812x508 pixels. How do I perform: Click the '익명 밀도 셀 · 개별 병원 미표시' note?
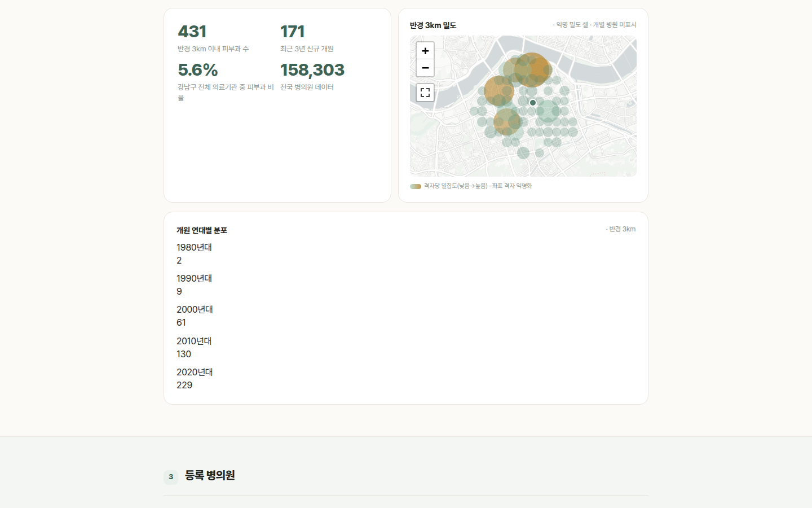point(595,25)
